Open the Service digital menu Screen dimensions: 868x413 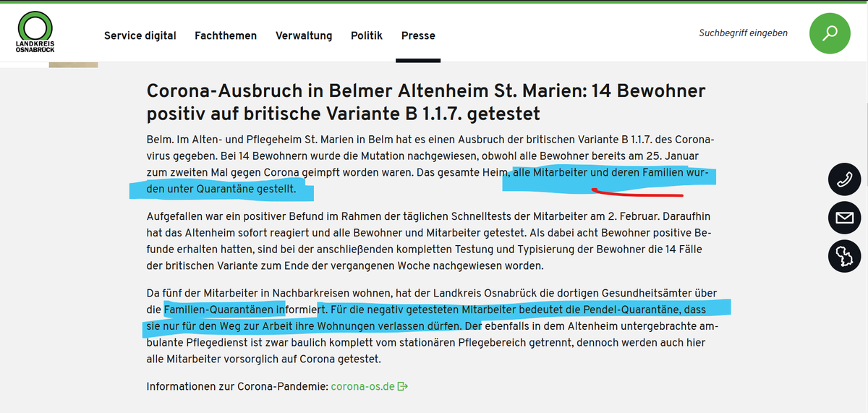[x=140, y=35]
